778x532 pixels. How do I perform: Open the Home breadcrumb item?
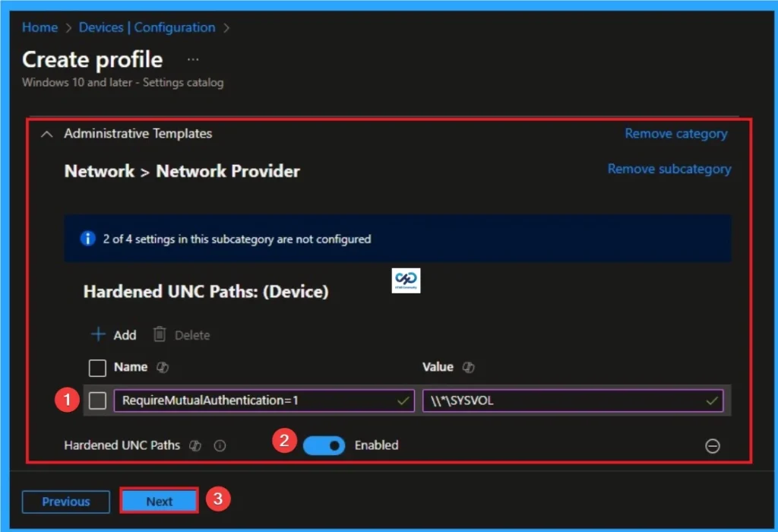pos(40,27)
